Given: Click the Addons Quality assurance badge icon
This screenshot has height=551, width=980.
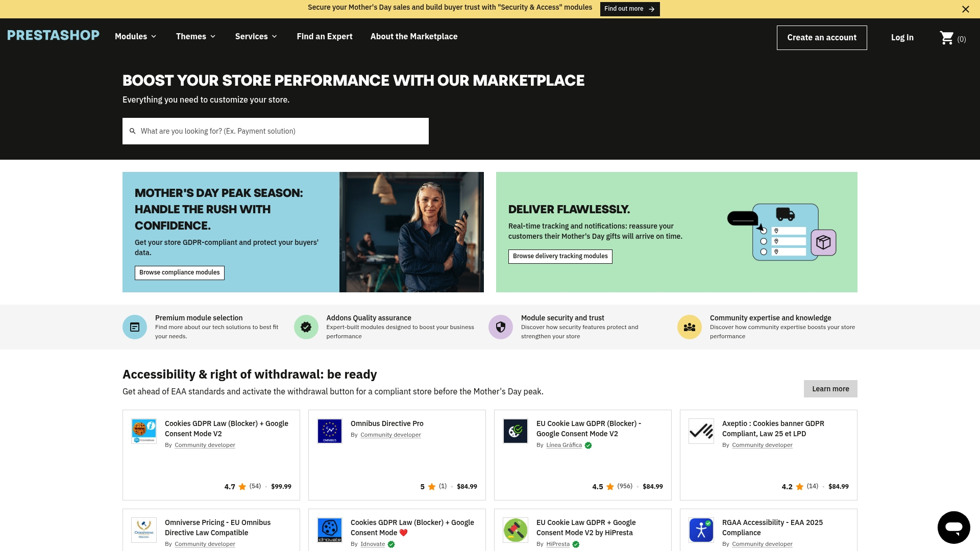Looking at the screenshot, I should click(306, 327).
